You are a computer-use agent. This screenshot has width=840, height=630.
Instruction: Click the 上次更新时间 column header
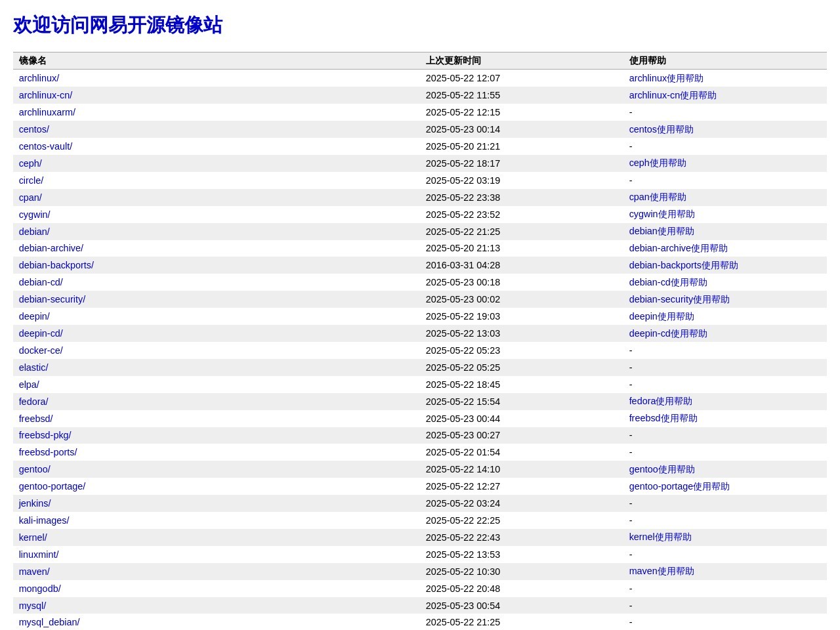[x=453, y=60]
